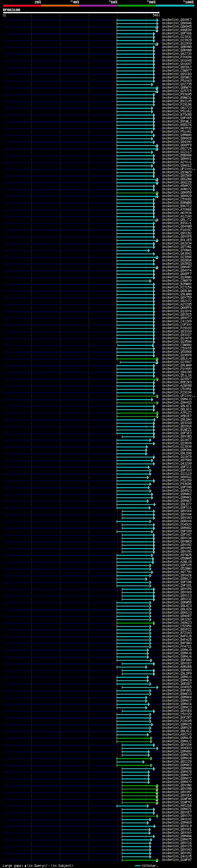Viewport: 197px width, 868px height.
Task: Click the white query sequence bar
Action: point(81,12)
